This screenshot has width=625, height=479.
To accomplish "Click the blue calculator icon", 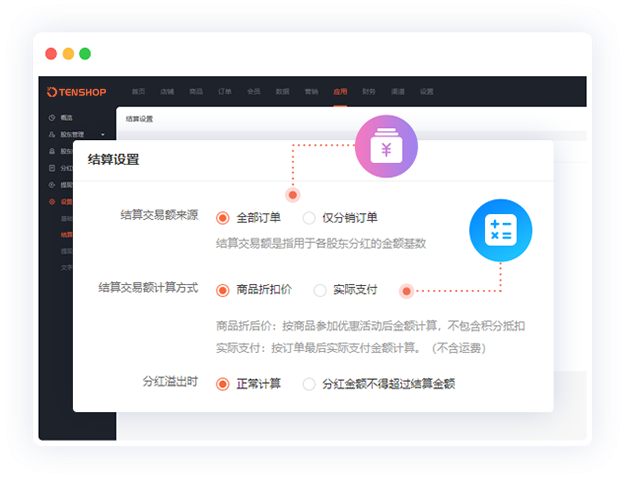I will [x=500, y=231].
